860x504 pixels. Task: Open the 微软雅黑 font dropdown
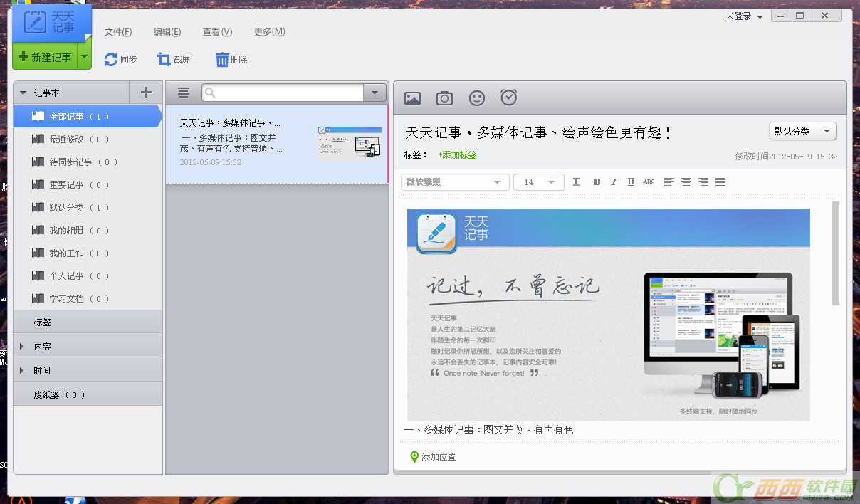pos(455,182)
